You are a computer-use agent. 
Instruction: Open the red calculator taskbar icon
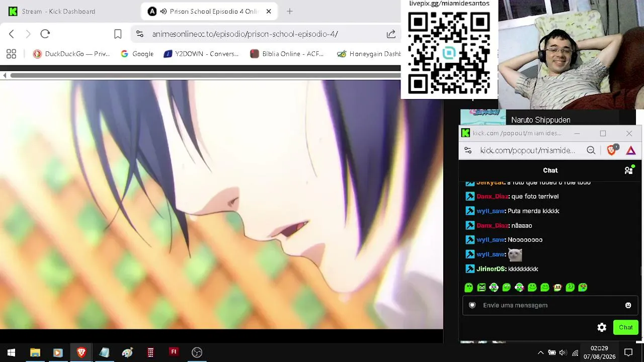coord(150,352)
